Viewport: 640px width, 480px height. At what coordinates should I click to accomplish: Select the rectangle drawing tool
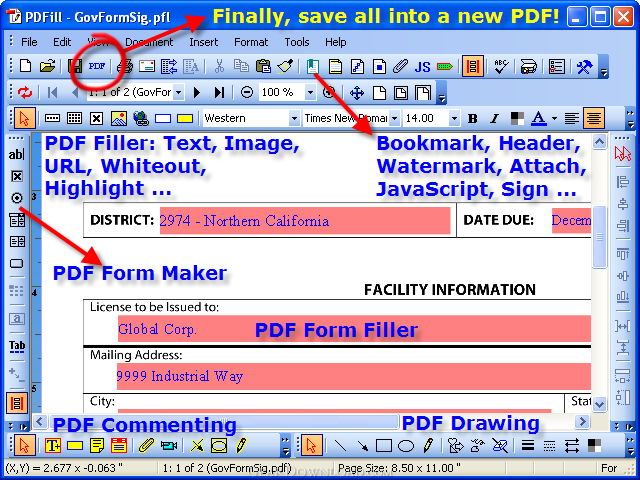click(x=384, y=446)
